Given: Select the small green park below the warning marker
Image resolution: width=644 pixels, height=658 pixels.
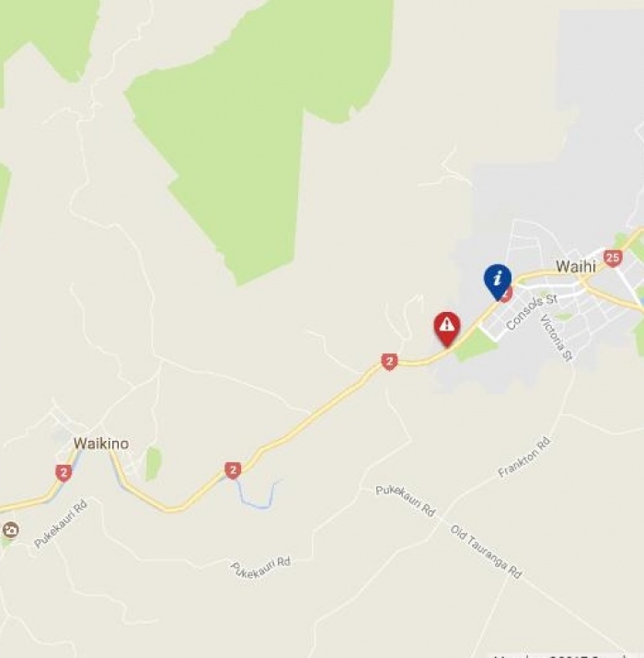Looking at the screenshot, I should pos(476,345).
